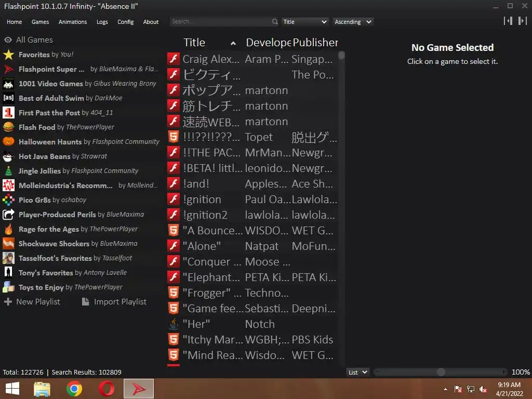
Task: Show hidden system tray icons
Action: [x=445, y=389]
